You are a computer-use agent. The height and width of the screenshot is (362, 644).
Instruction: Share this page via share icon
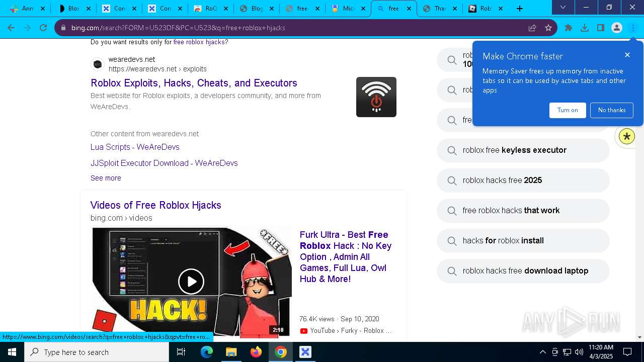[532, 28]
